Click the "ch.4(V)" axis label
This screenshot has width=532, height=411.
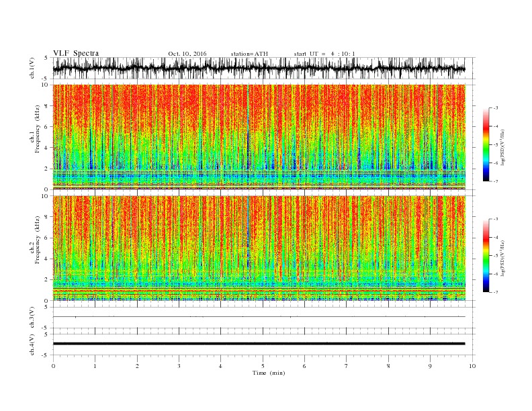(x=32, y=345)
